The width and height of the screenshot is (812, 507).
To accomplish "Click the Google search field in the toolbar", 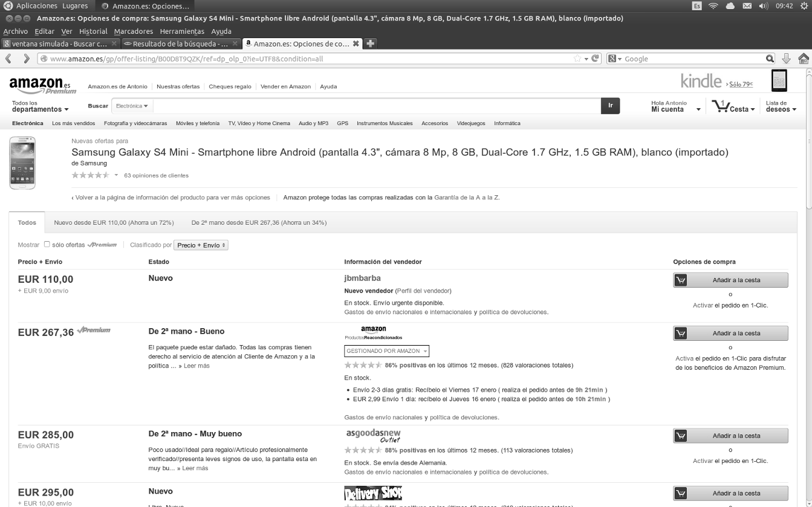I will (693, 59).
